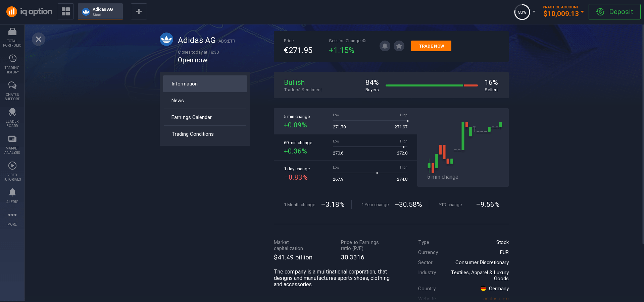Click the Open now status text

click(x=193, y=60)
